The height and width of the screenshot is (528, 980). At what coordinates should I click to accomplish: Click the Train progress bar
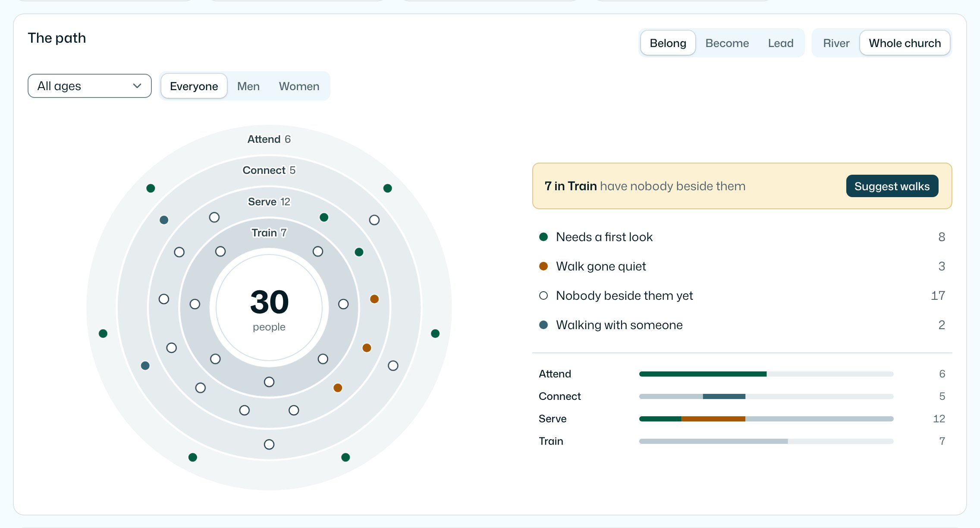point(766,441)
